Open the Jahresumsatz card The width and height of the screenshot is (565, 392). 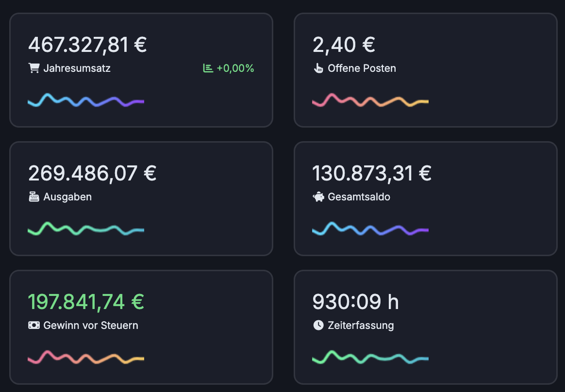coord(141,69)
